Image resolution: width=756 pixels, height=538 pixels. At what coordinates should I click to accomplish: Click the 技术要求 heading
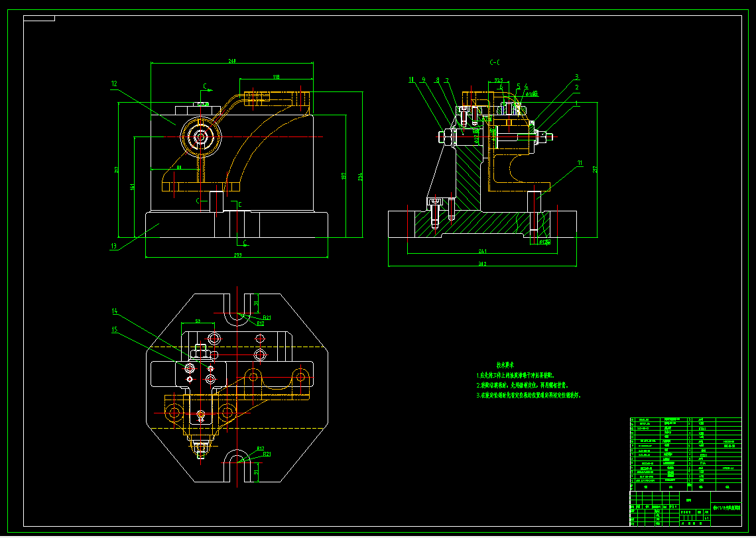[x=505, y=364]
